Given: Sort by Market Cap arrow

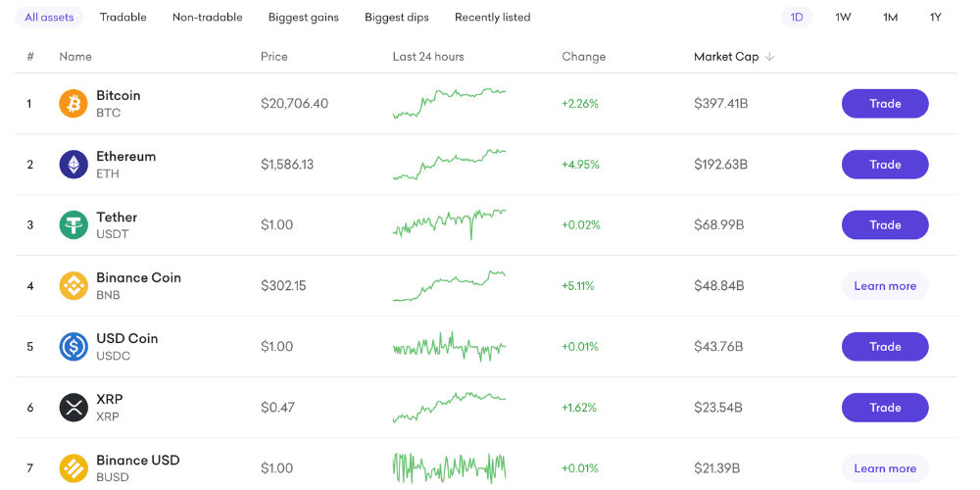Looking at the screenshot, I should click(770, 57).
